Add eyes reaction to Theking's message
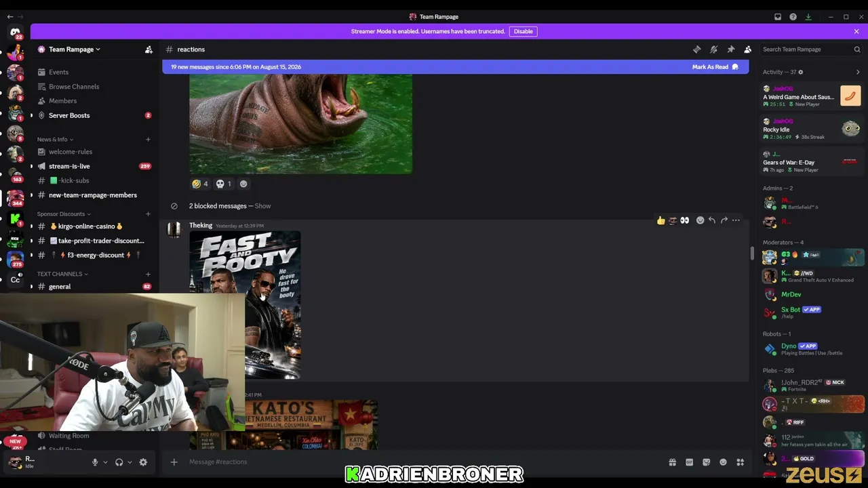868x488 pixels. (684, 220)
